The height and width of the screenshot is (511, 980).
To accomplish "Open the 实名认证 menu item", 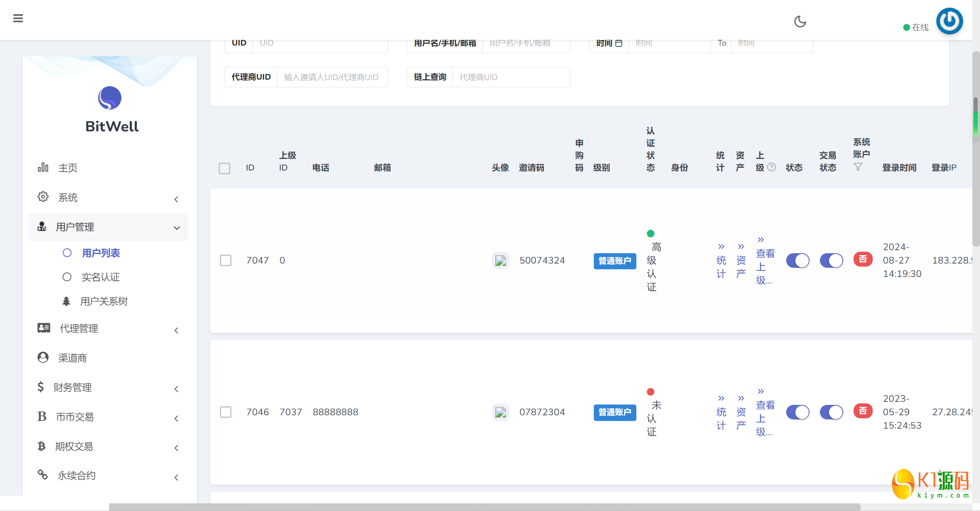I will tap(100, 277).
